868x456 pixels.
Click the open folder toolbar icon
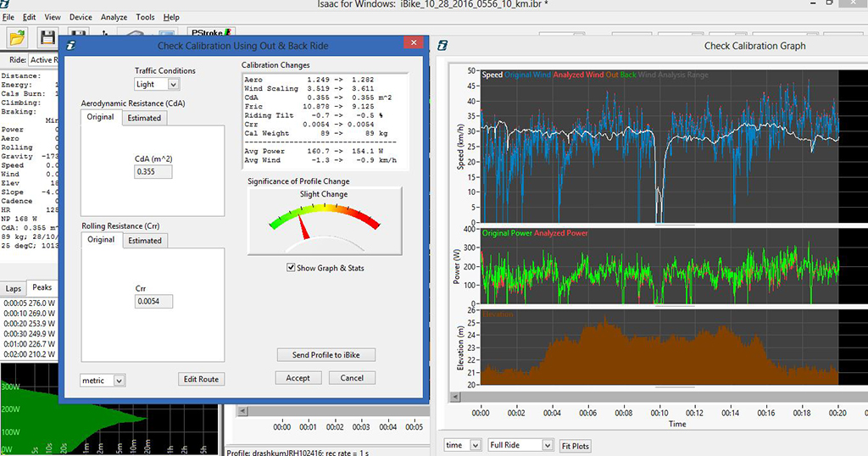17,37
